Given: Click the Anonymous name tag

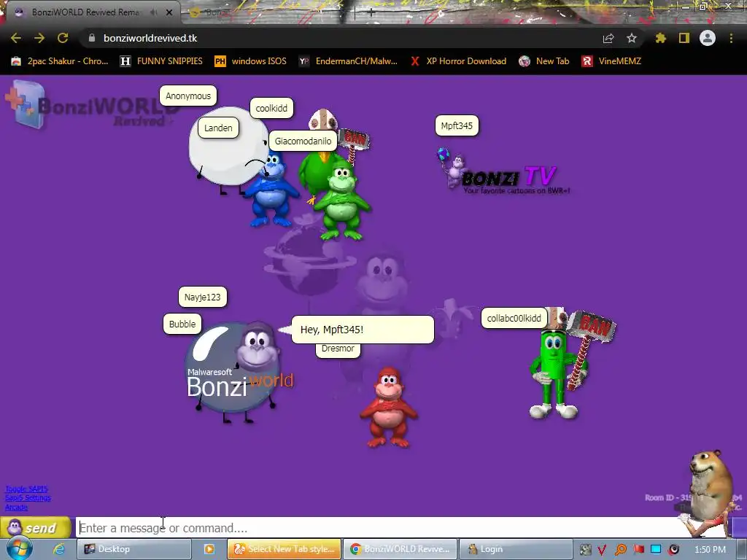Looking at the screenshot, I should coord(188,96).
